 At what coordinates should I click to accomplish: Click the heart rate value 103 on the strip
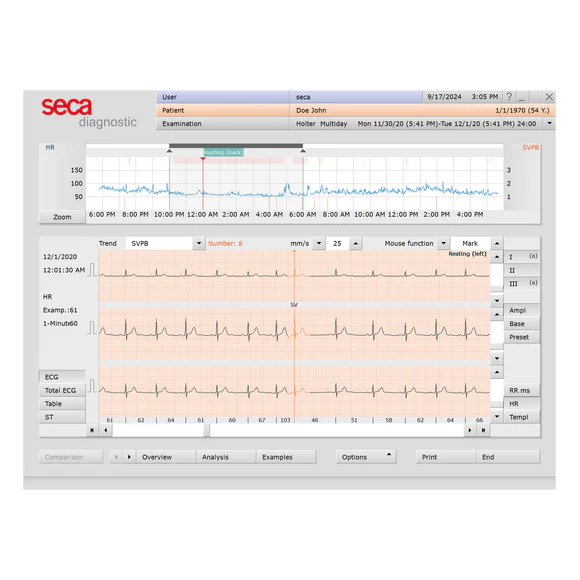[x=285, y=420]
